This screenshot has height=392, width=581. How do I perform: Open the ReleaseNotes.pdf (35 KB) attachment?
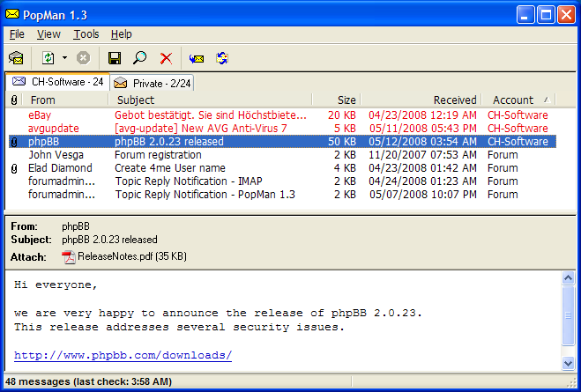[x=132, y=256]
